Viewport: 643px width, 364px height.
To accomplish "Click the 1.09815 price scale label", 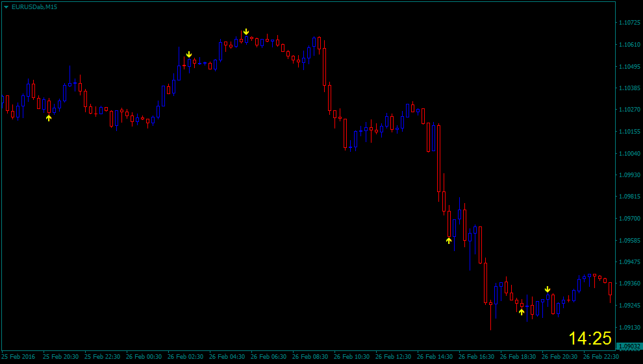I will [x=629, y=197].
